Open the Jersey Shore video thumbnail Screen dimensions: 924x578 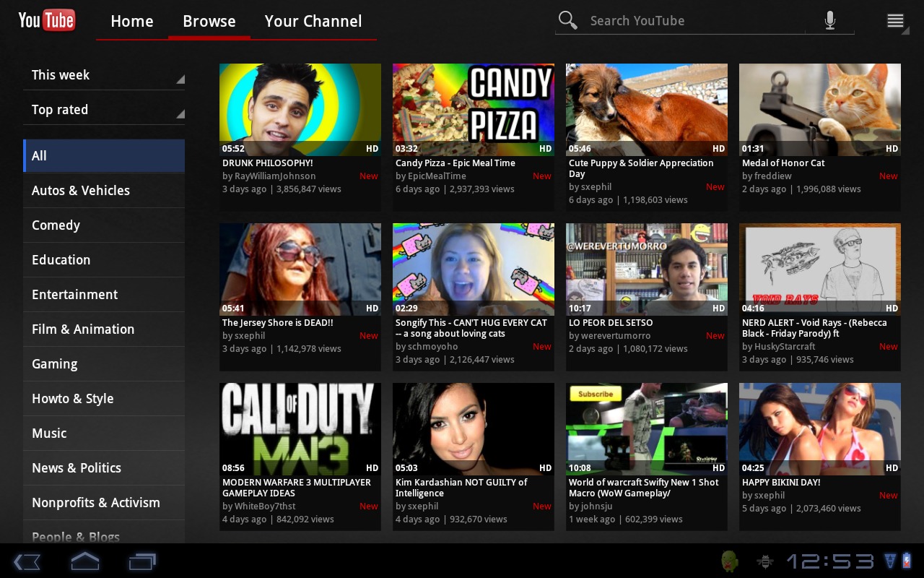(x=300, y=269)
